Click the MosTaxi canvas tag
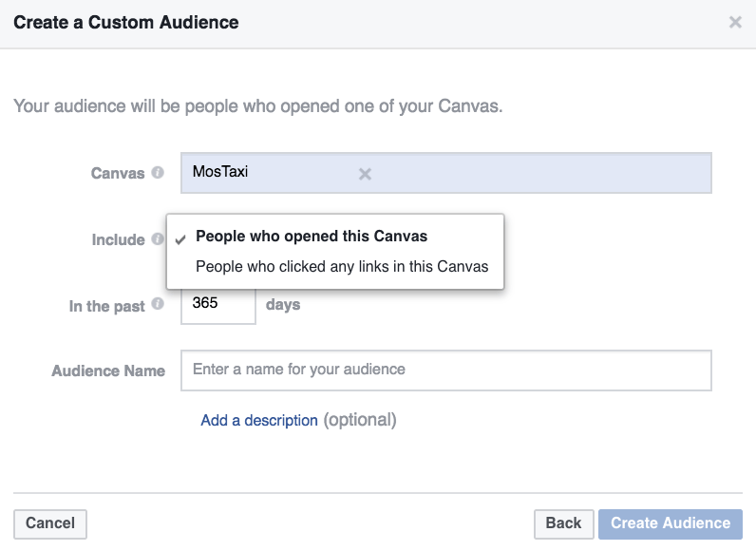756x551 pixels. point(220,172)
